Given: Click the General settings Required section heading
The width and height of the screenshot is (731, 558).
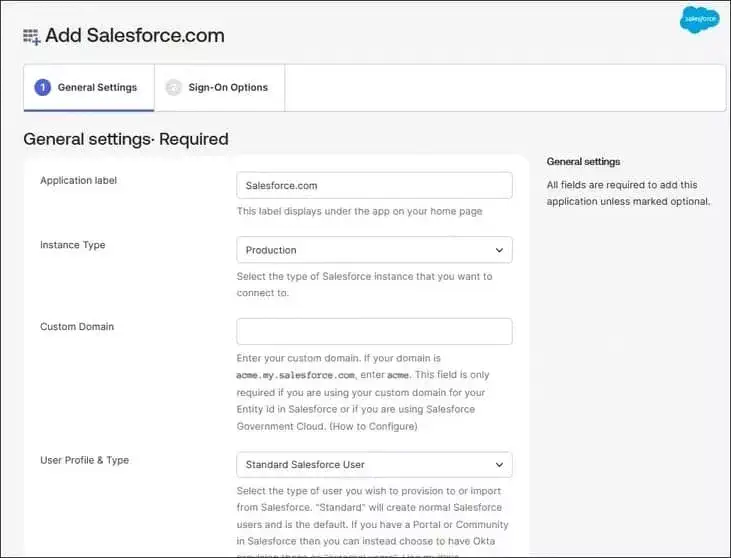Looking at the screenshot, I should point(126,139).
